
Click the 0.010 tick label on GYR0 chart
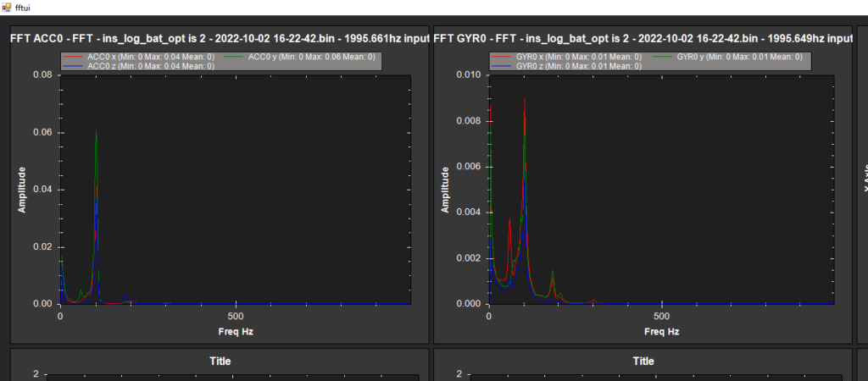(x=468, y=75)
